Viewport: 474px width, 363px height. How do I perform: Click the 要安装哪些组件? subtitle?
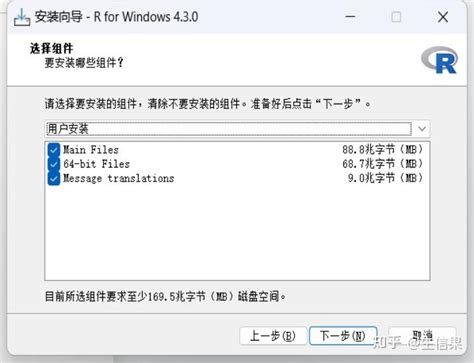coord(84,63)
